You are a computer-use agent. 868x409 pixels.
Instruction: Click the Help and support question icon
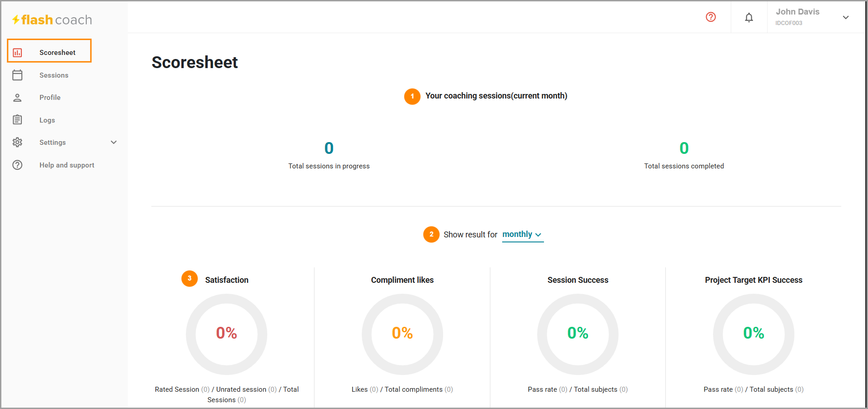coord(17,165)
